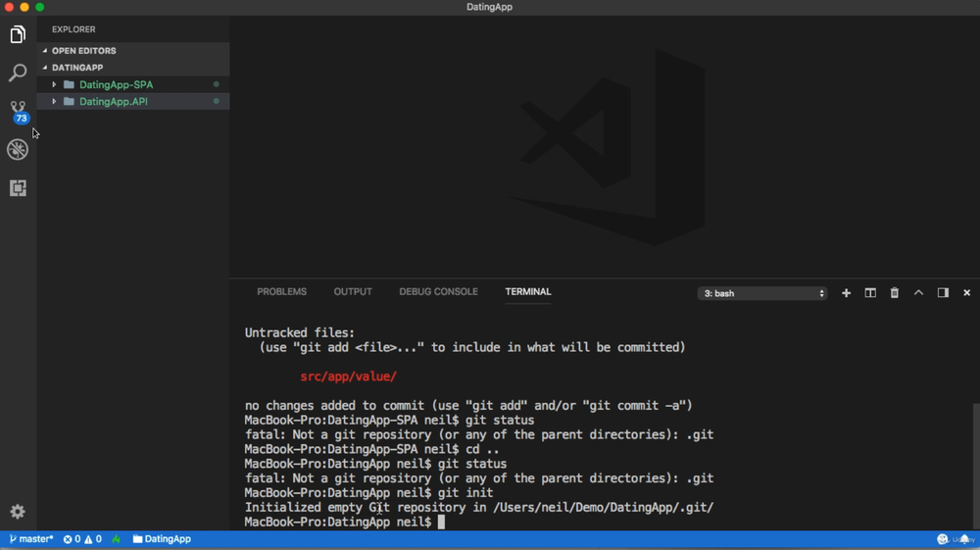Image resolution: width=980 pixels, height=550 pixels.
Task: Close the terminal panel
Action: (967, 292)
